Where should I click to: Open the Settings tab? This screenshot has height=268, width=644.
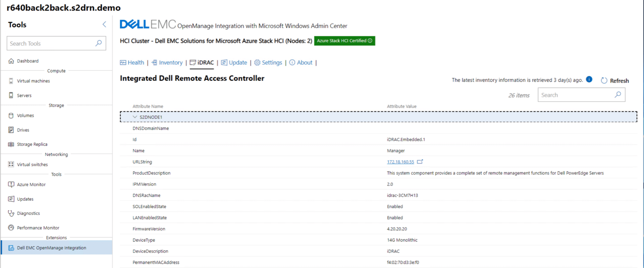click(x=268, y=63)
